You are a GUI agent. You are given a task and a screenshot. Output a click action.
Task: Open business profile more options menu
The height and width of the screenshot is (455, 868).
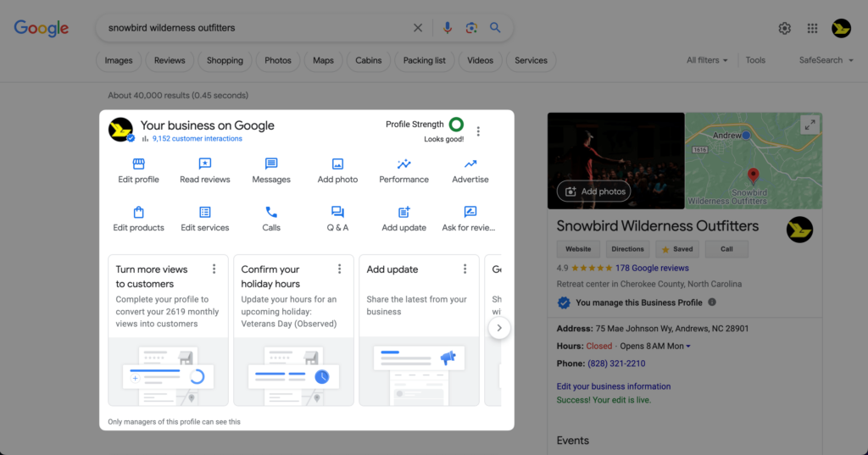(x=478, y=131)
